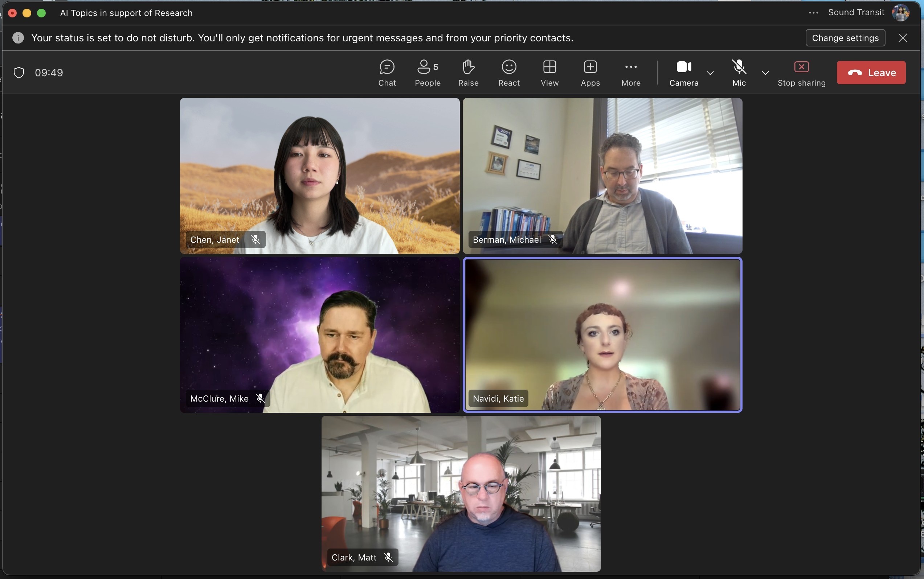924x579 pixels.
Task: Turn off the Camera
Action: click(x=683, y=73)
